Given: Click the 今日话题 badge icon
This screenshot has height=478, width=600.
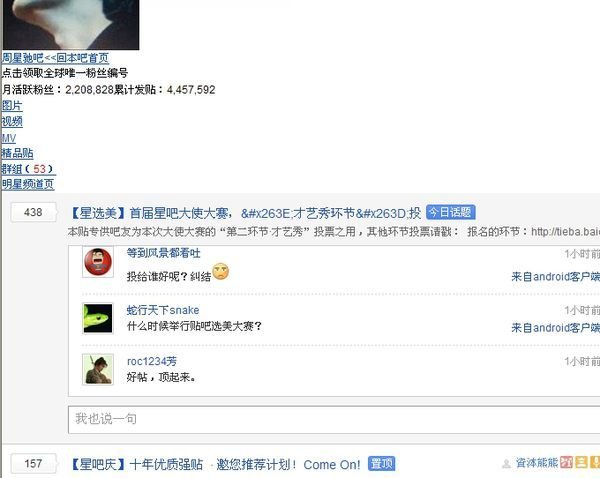Looking at the screenshot, I should 450,212.
